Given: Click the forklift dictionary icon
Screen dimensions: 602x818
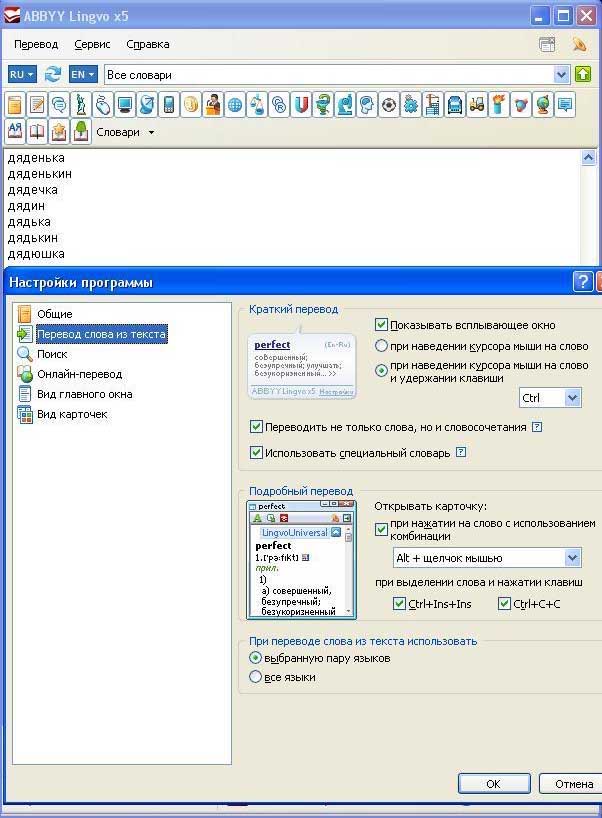Looking at the screenshot, I should (x=477, y=105).
